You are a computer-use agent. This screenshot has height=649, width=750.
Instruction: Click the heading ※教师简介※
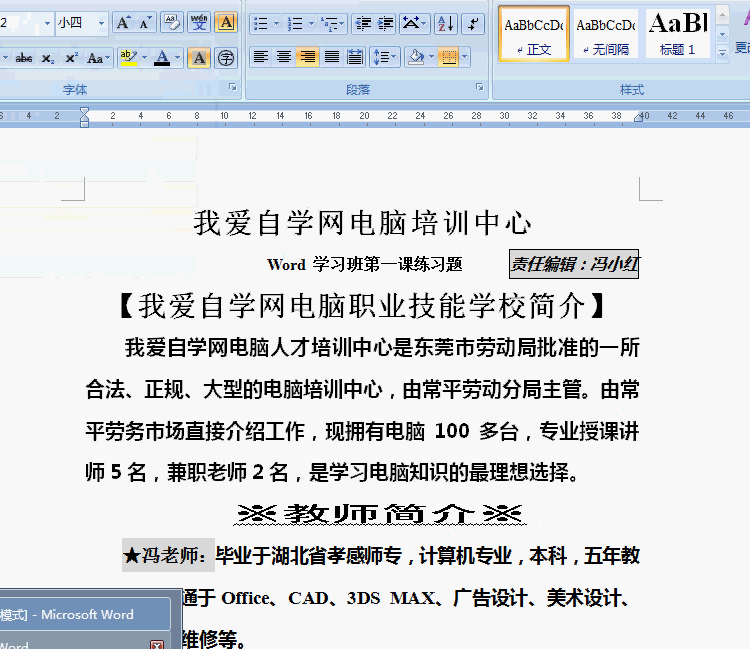pos(380,514)
